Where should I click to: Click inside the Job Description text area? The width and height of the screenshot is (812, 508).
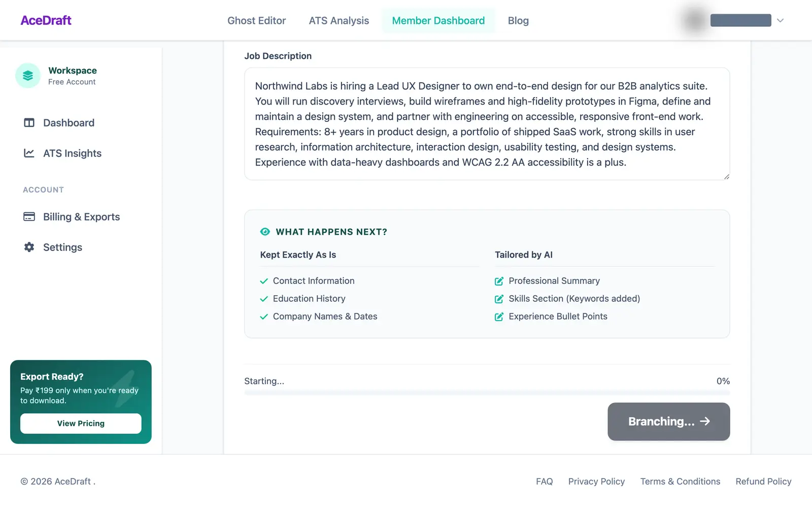pos(487,124)
